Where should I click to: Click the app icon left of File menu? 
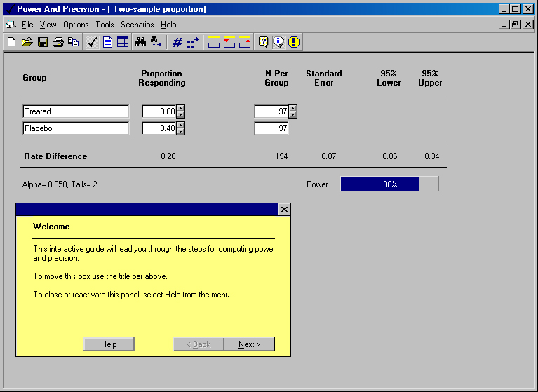coord(11,25)
